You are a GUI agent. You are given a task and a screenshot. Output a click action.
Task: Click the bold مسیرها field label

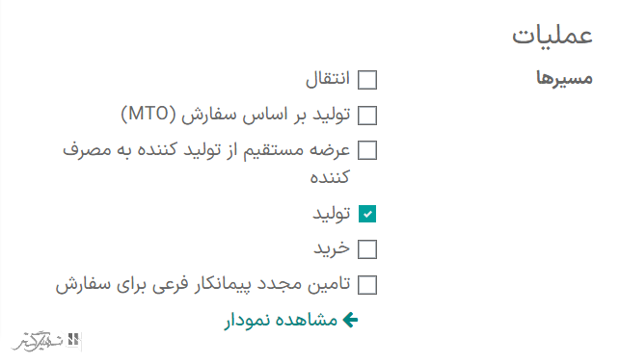(x=564, y=78)
